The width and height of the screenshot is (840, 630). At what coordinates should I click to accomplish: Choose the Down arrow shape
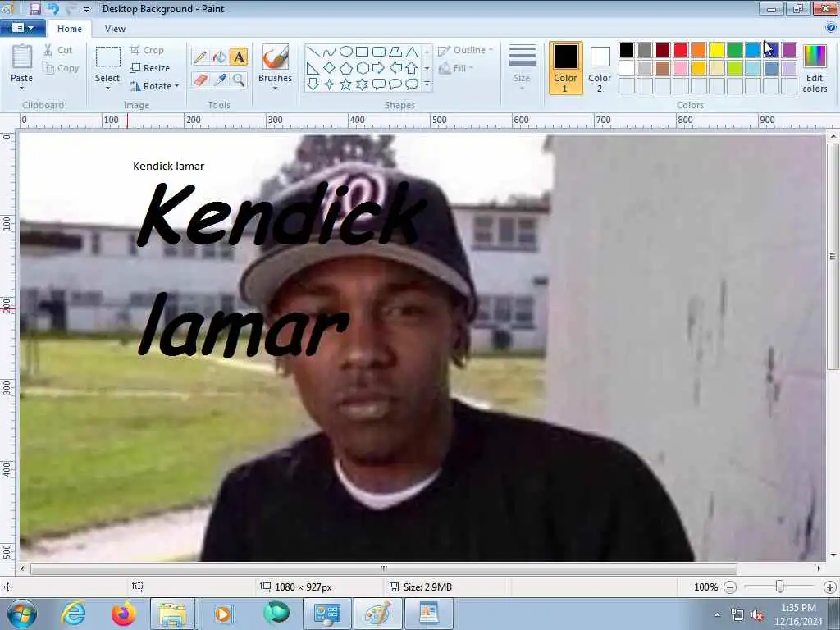[x=313, y=84]
